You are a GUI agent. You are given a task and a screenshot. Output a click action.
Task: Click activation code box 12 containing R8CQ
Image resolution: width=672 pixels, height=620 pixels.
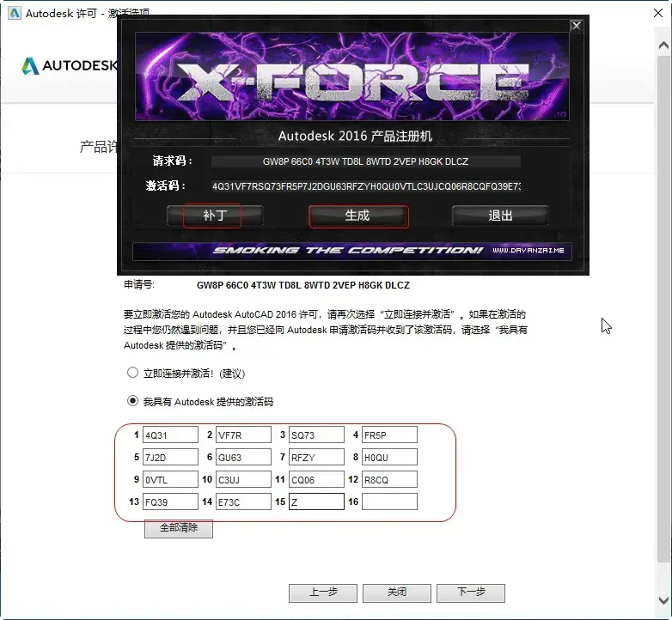tap(389, 479)
